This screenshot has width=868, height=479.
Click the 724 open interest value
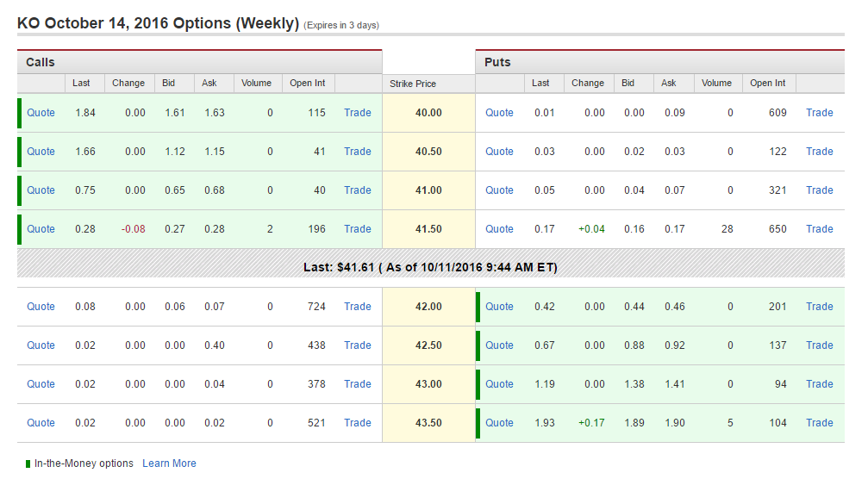(316, 307)
